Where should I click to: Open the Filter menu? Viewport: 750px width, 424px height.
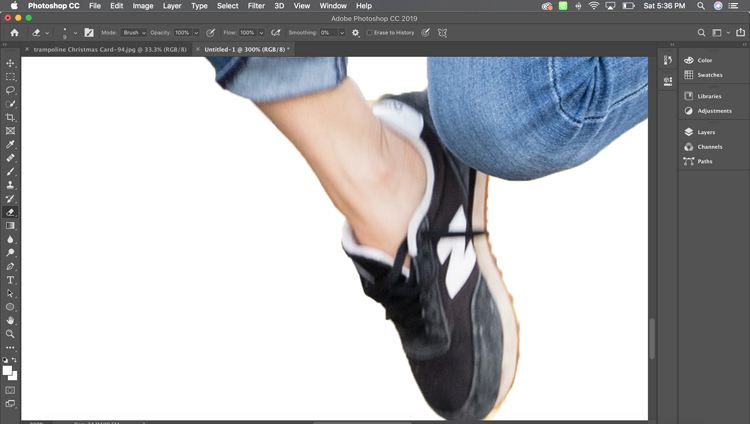click(x=256, y=6)
